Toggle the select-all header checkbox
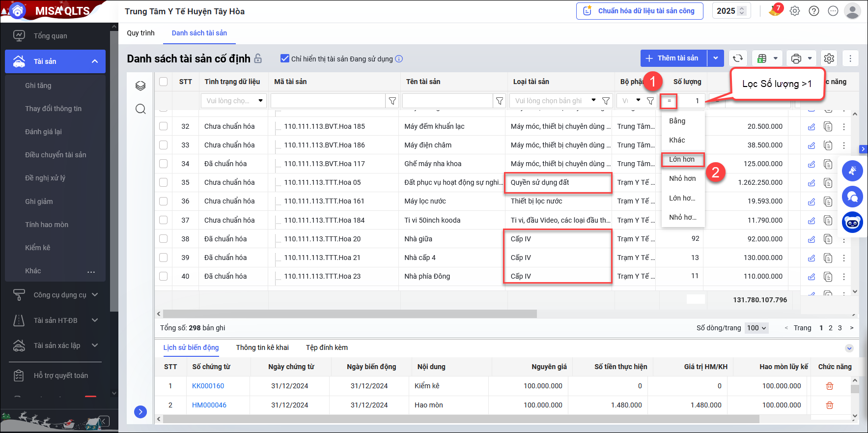The height and width of the screenshot is (433, 868). click(x=164, y=82)
